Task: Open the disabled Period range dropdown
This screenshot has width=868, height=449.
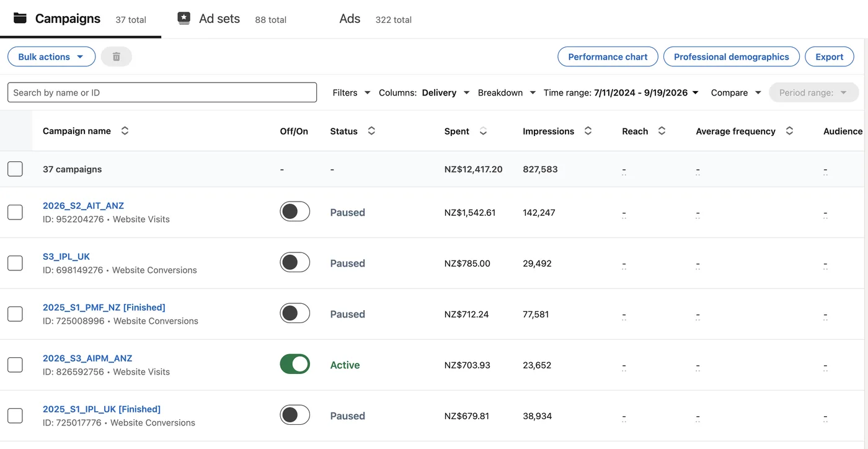Action: (814, 93)
